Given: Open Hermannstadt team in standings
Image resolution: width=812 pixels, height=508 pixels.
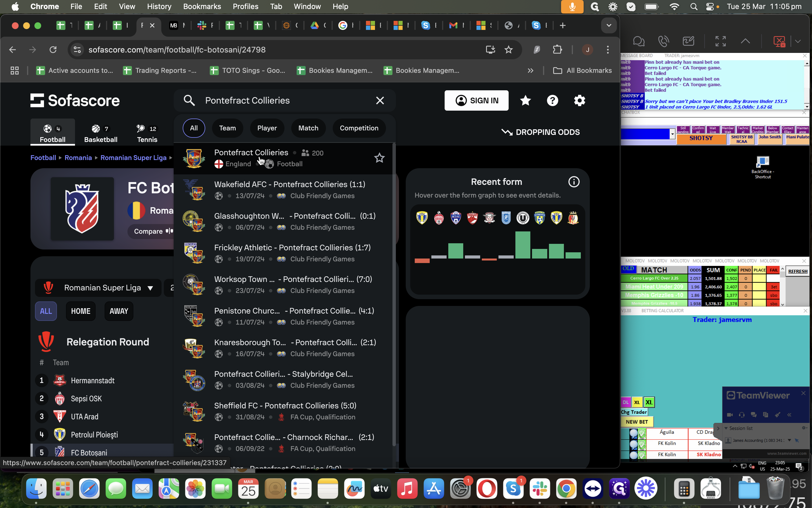Looking at the screenshot, I should coord(92,381).
